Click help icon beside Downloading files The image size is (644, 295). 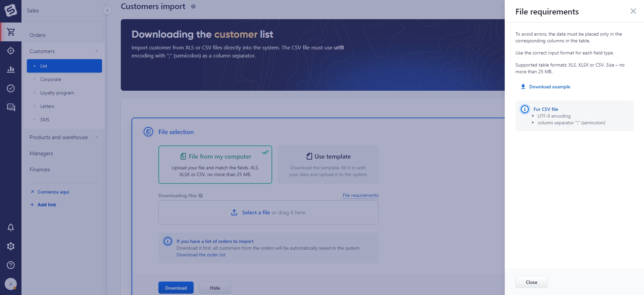[201, 196]
